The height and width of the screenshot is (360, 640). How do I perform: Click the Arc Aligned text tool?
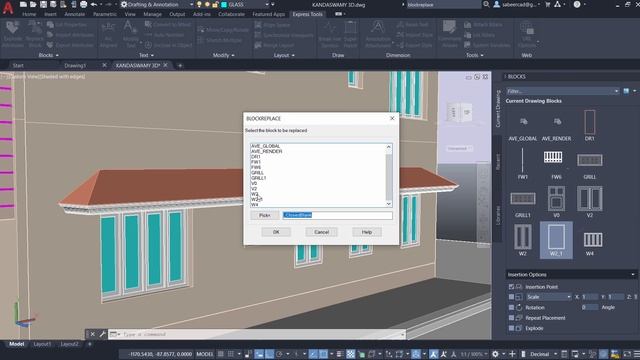[x=108, y=34]
